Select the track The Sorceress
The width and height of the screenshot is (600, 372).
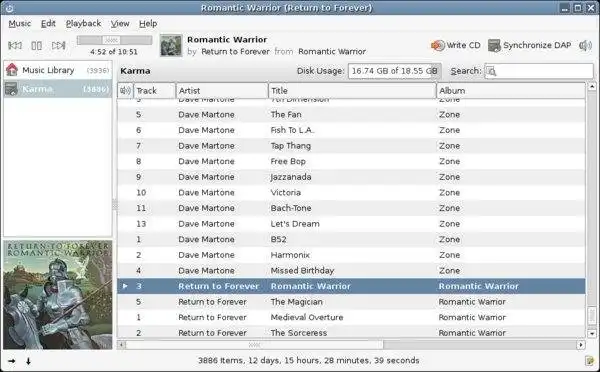[x=351, y=332]
